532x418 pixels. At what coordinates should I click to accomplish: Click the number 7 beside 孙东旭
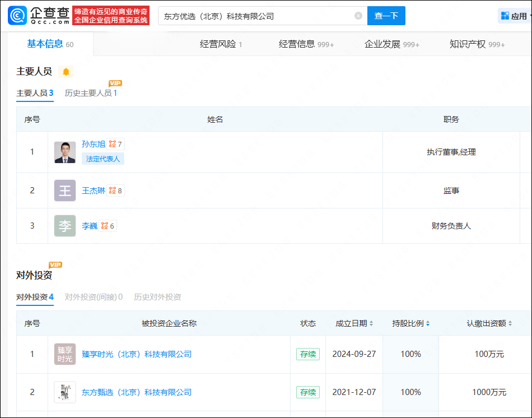tap(120, 145)
